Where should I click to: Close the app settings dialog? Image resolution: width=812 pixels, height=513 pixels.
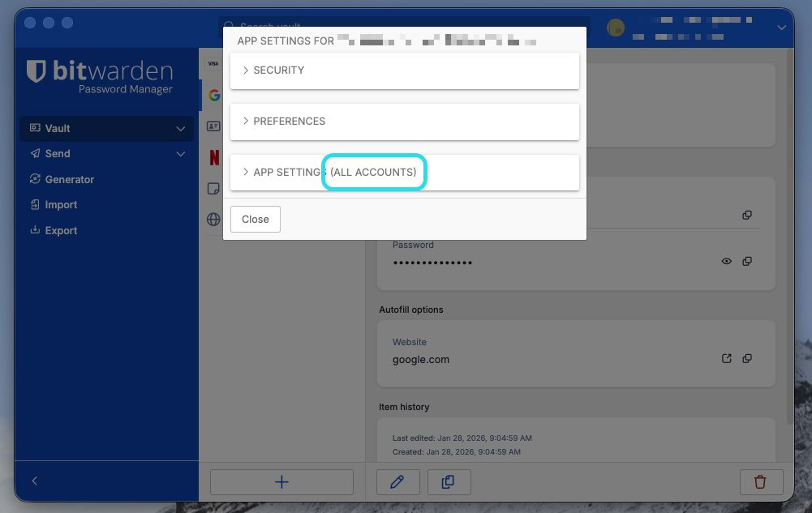click(x=255, y=219)
